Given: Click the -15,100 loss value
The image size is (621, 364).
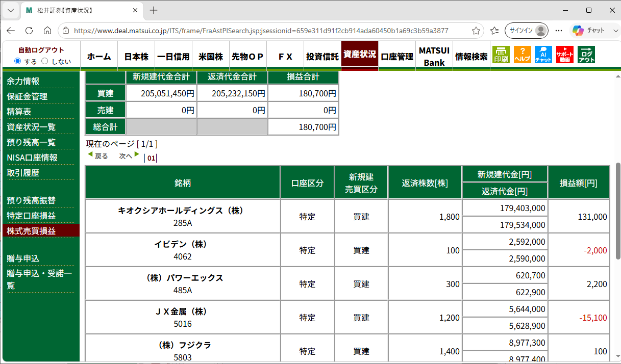Looking at the screenshot, I should pyautogui.click(x=593, y=318).
